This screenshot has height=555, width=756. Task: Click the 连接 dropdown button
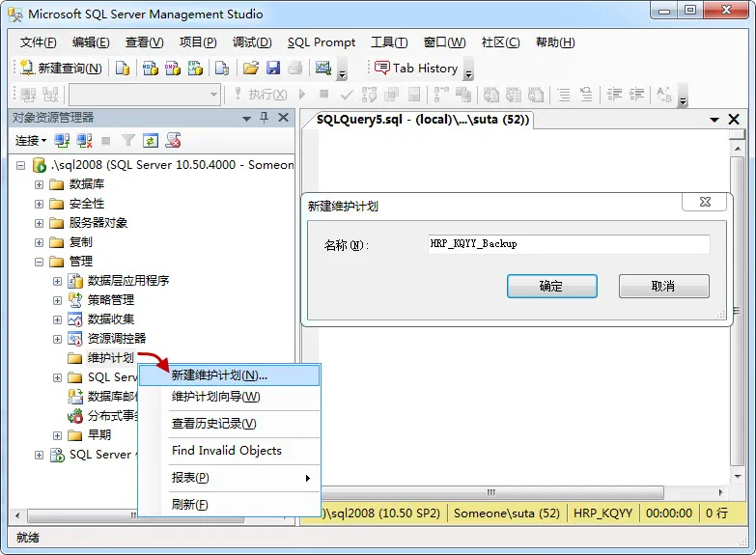pos(31,141)
